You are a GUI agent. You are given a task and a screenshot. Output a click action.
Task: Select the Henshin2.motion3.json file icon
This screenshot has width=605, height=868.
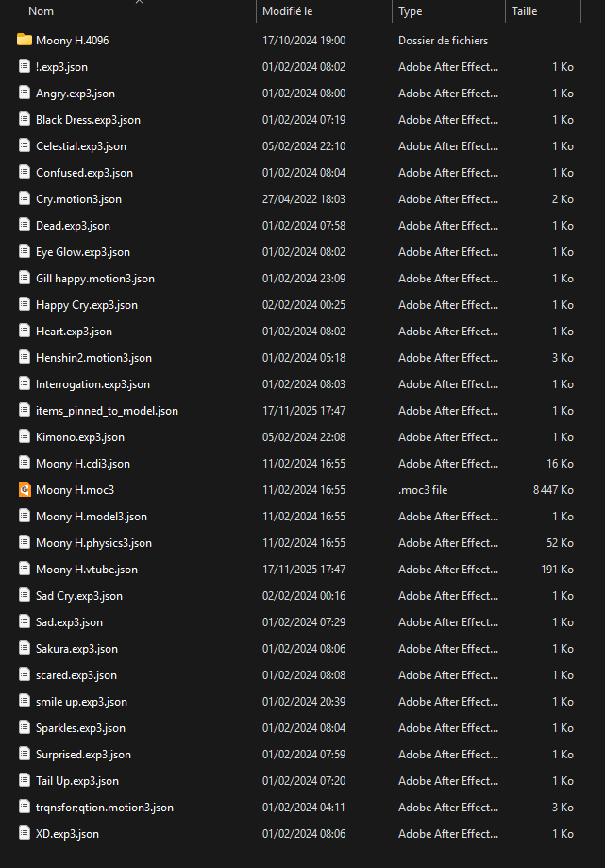tap(25, 358)
